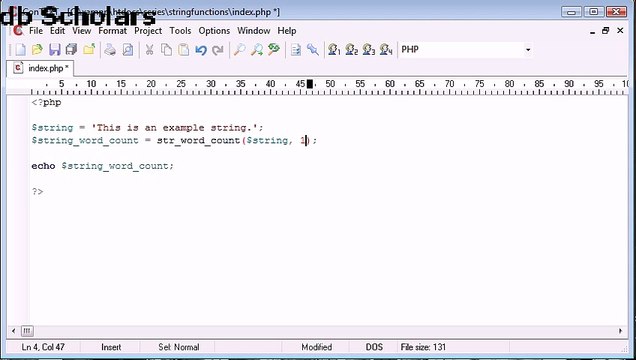Viewport: 636px width, 360px height.
Task: Create a new file with toolbar icon
Action: coord(20,50)
